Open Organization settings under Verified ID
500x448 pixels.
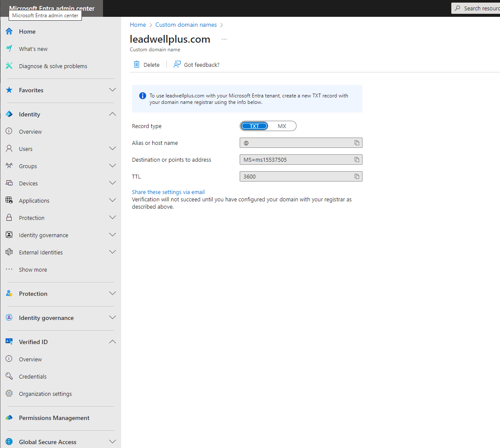click(61, 393)
